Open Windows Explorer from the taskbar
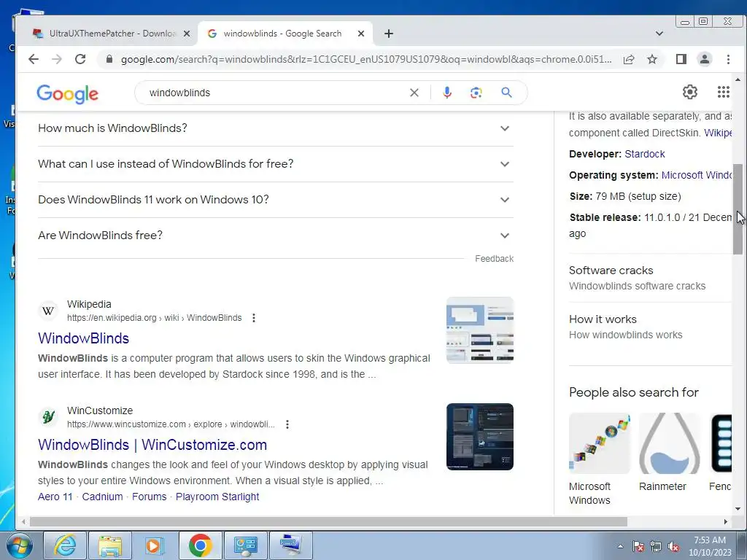Viewport: 747px width, 560px height. click(x=110, y=545)
